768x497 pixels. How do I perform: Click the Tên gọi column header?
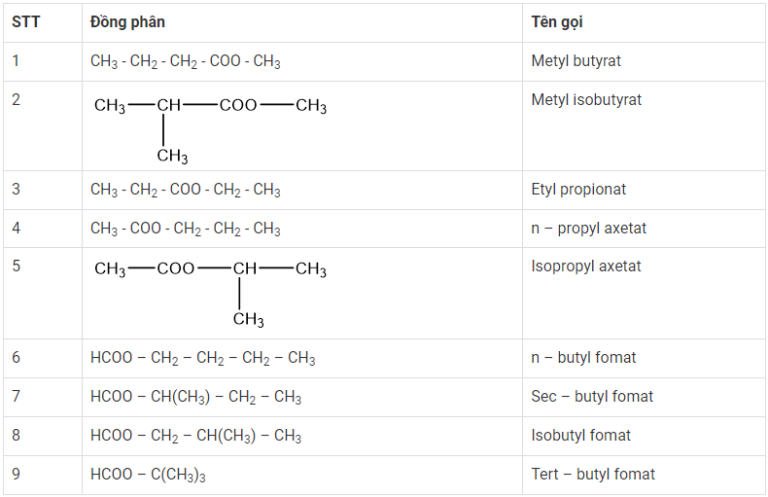(x=557, y=22)
